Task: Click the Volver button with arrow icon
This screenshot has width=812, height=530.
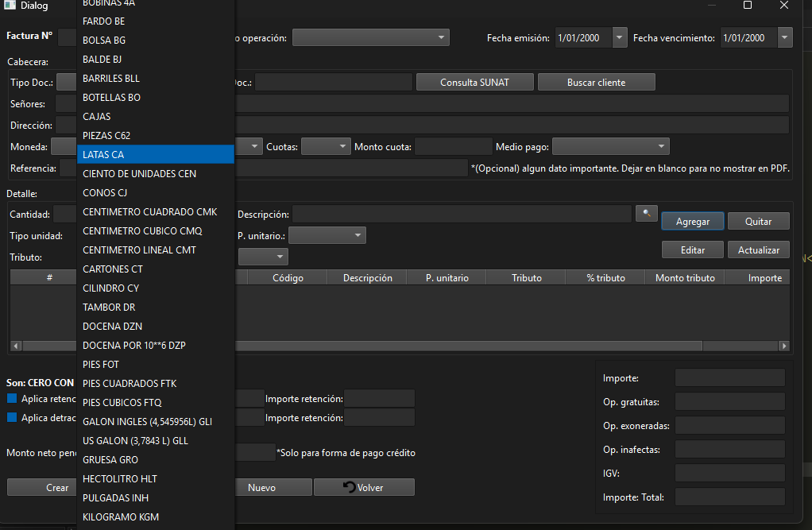Action: (364, 487)
